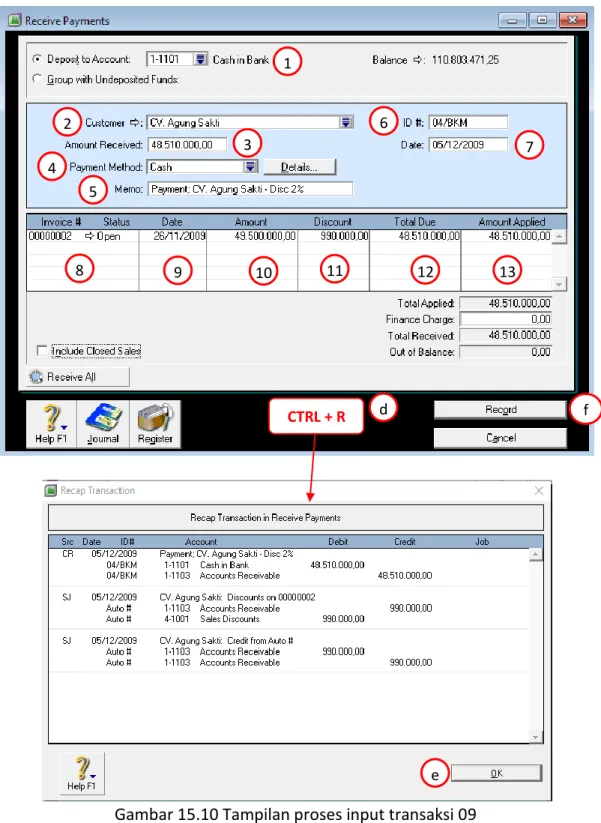Click the Receive Payments title bar app icon
This screenshot has width=601, height=823.
15,20
